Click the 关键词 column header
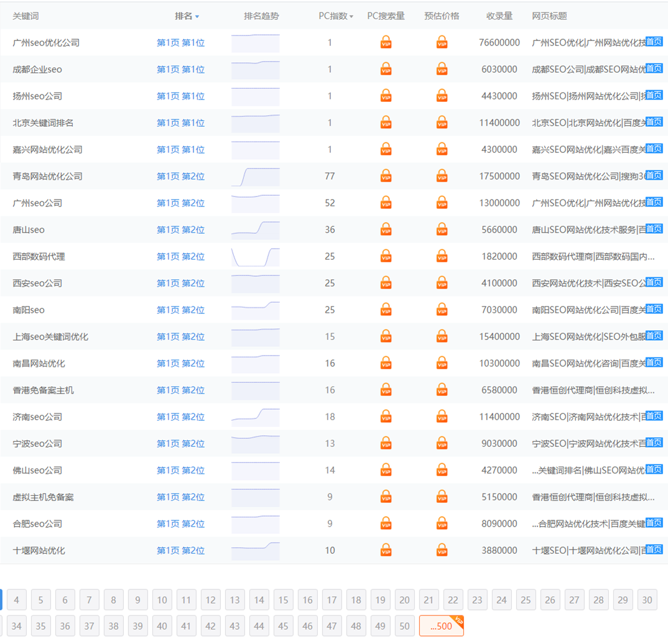 tap(26, 16)
